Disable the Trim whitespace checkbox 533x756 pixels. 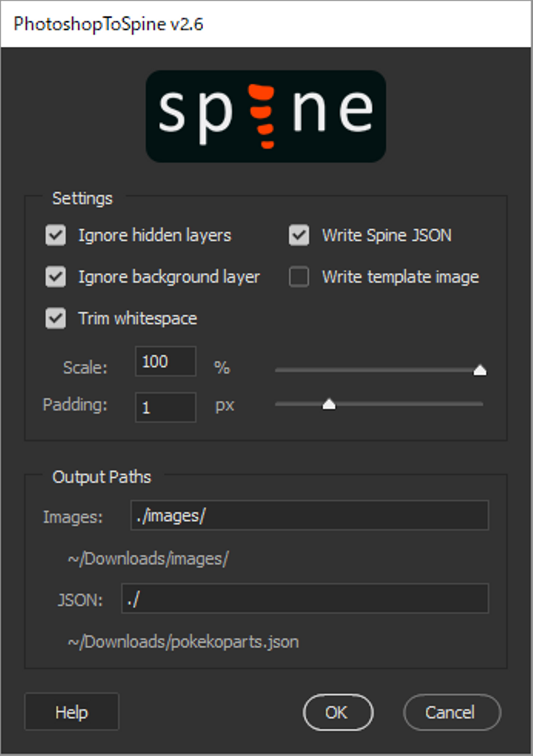(x=56, y=318)
